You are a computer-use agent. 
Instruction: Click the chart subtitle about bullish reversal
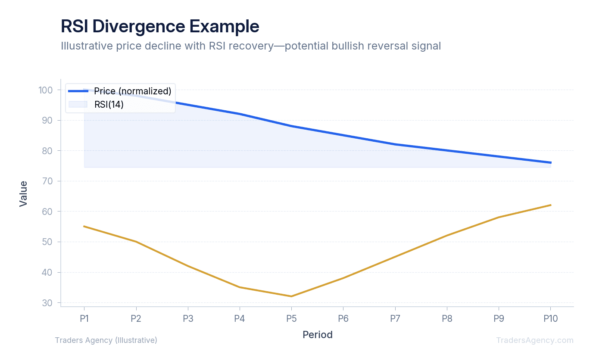[x=251, y=46]
